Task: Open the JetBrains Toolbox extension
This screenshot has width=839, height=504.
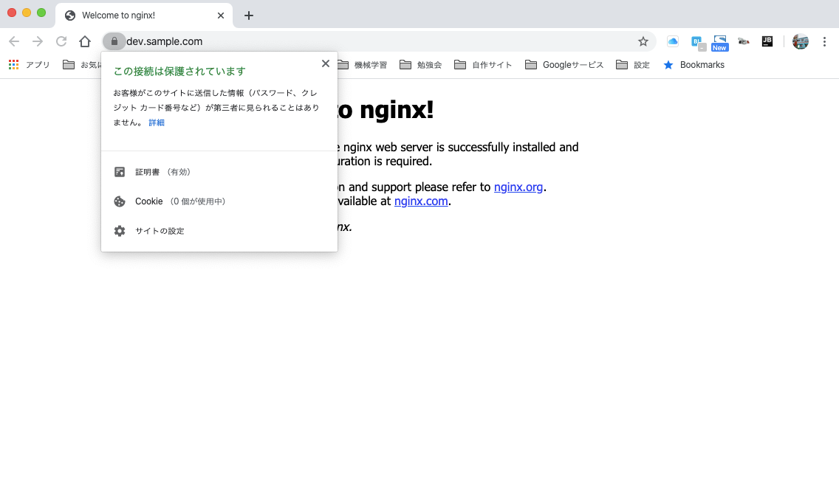Action: (767, 41)
